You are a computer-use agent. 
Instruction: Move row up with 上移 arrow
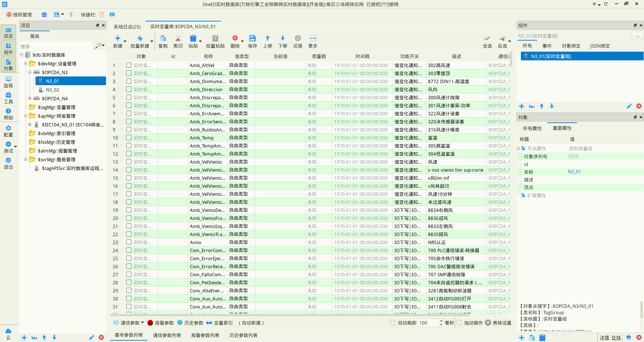268,38
